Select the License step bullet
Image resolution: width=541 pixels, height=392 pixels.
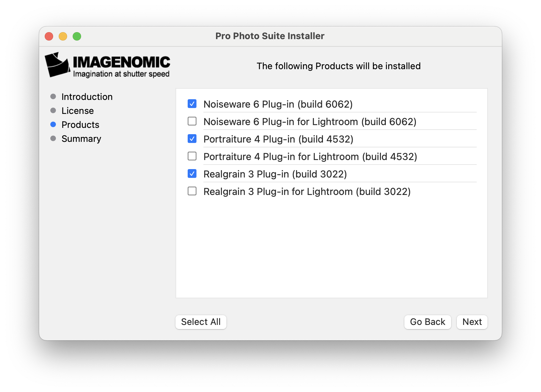pyautogui.click(x=53, y=110)
